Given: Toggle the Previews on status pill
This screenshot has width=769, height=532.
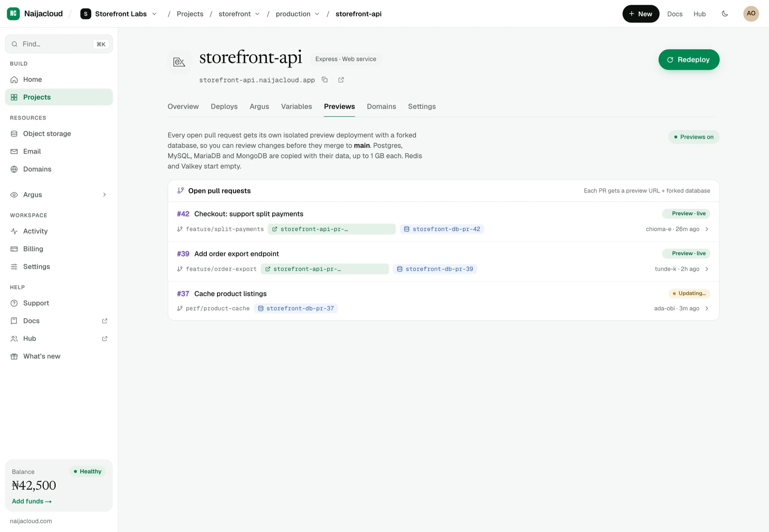Looking at the screenshot, I should click(x=694, y=137).
